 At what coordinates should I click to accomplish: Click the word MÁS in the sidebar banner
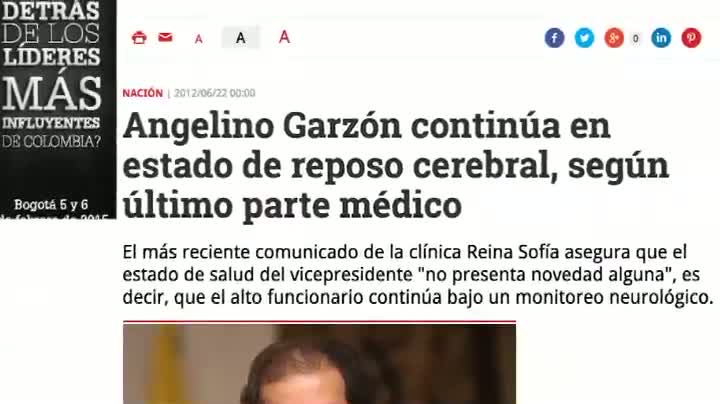coord(51,93)
